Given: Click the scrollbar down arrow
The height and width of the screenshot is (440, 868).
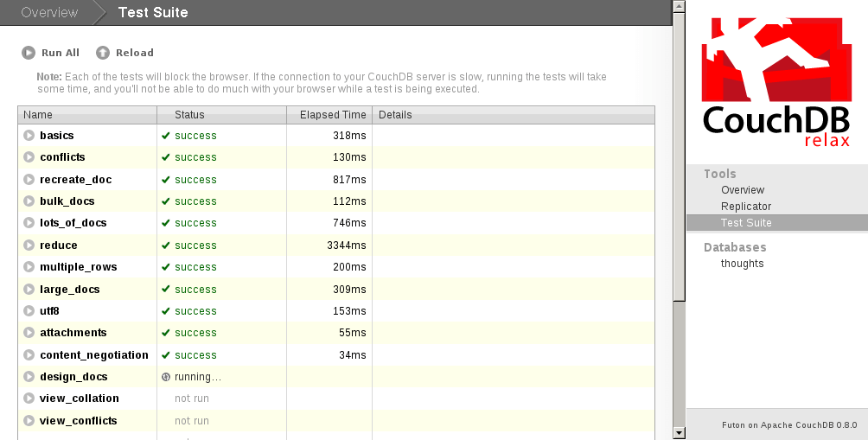Looking at the screenshot, I should click(x=680, y=433).
